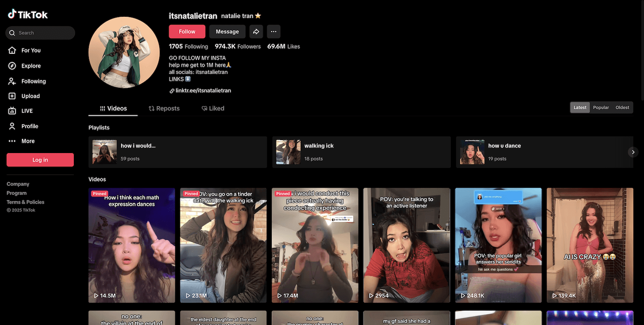
Task: Click the share arrow icon
Action: (256, 31)
